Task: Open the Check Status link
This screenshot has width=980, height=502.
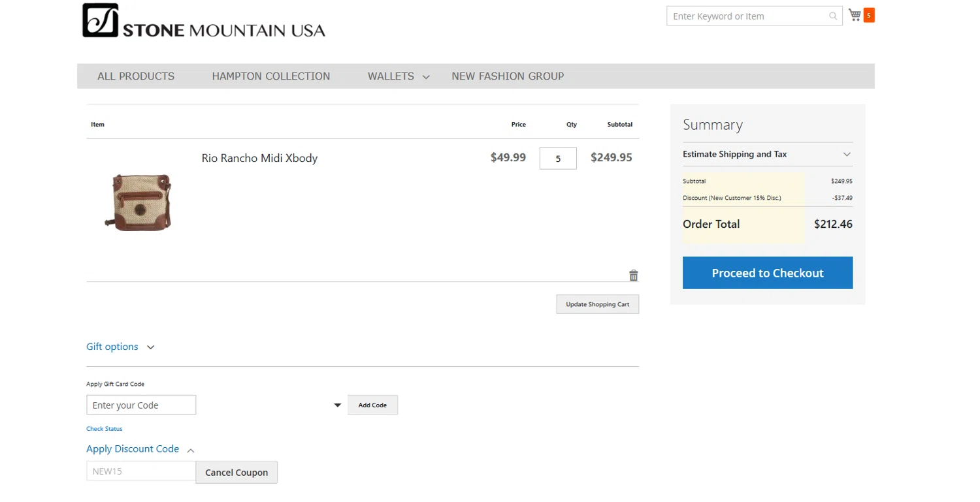Action: click(105, 429)
